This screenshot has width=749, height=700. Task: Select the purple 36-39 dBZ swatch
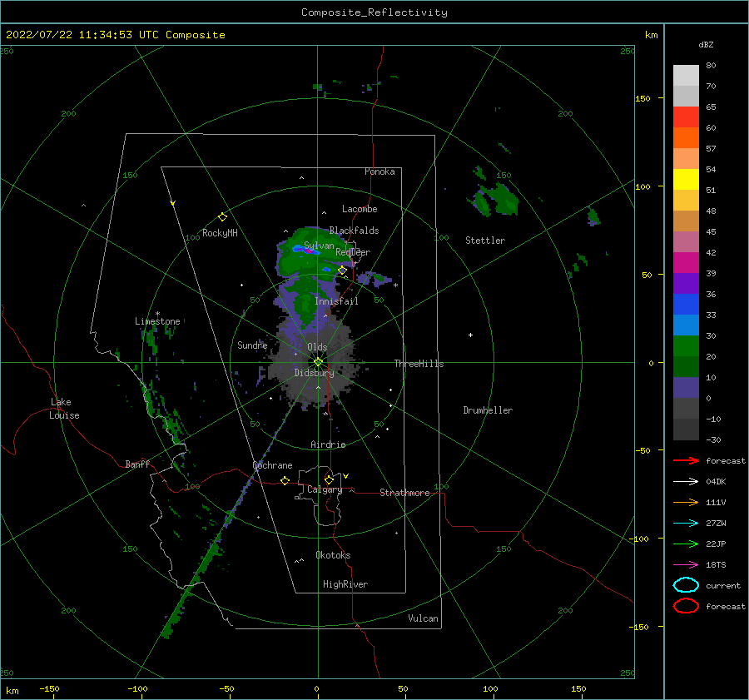pos(686,283)
